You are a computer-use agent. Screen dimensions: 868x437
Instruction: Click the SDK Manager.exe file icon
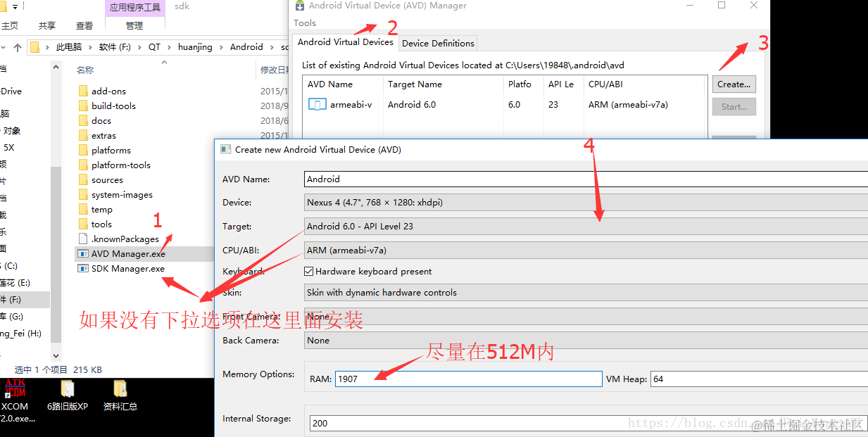coord(82,268)
